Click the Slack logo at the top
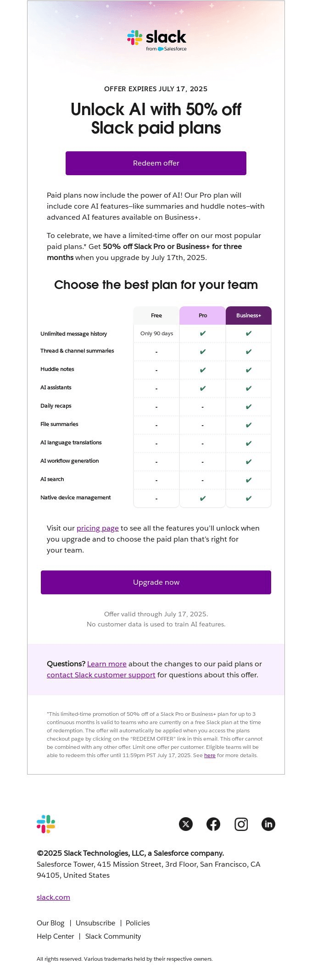Image resolution: width=312 pixels, height=980 pixels. (156, 39)
